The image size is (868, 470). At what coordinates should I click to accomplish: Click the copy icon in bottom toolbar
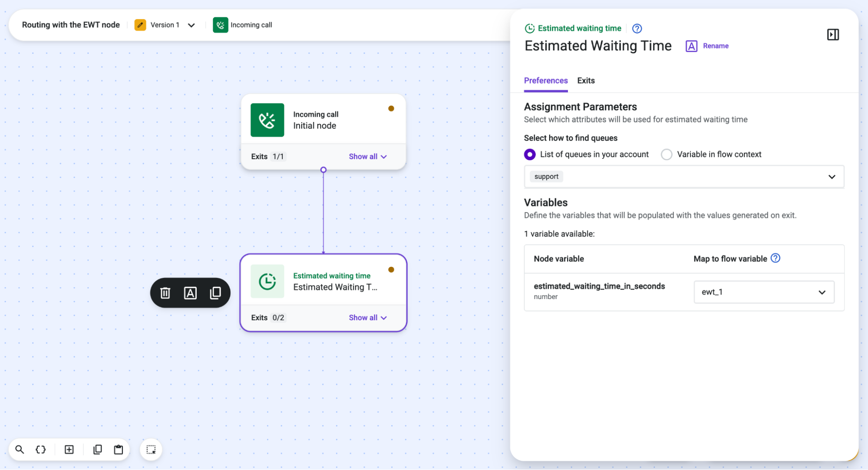[98, 449]
